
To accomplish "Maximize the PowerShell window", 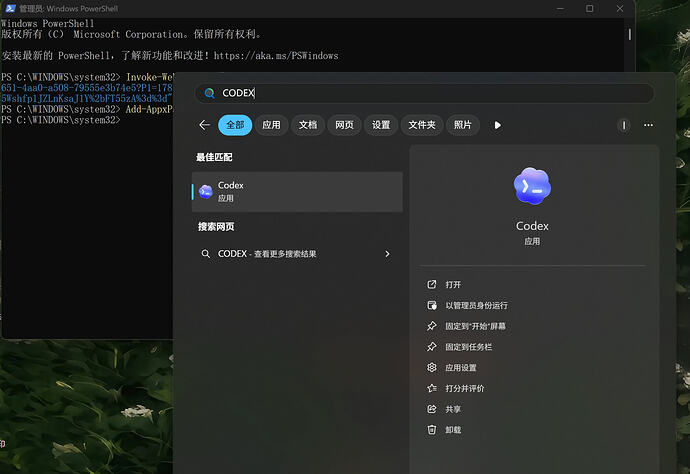I will pos(590,8).
